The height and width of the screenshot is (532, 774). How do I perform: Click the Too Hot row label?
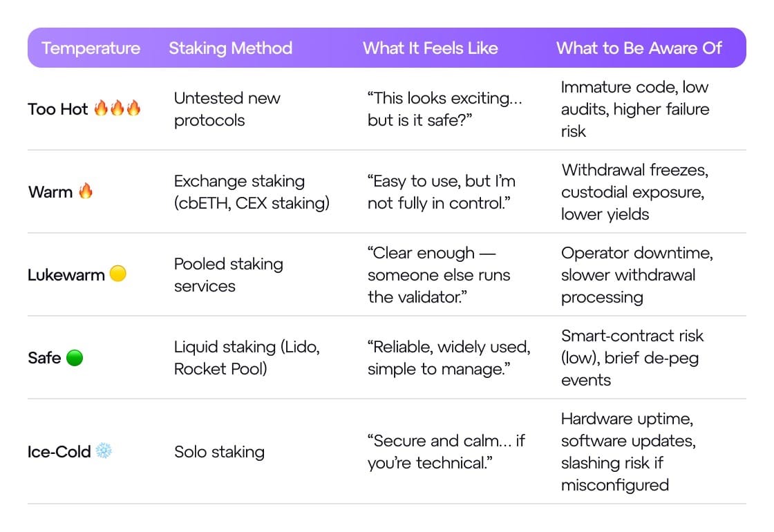(58, 109)
